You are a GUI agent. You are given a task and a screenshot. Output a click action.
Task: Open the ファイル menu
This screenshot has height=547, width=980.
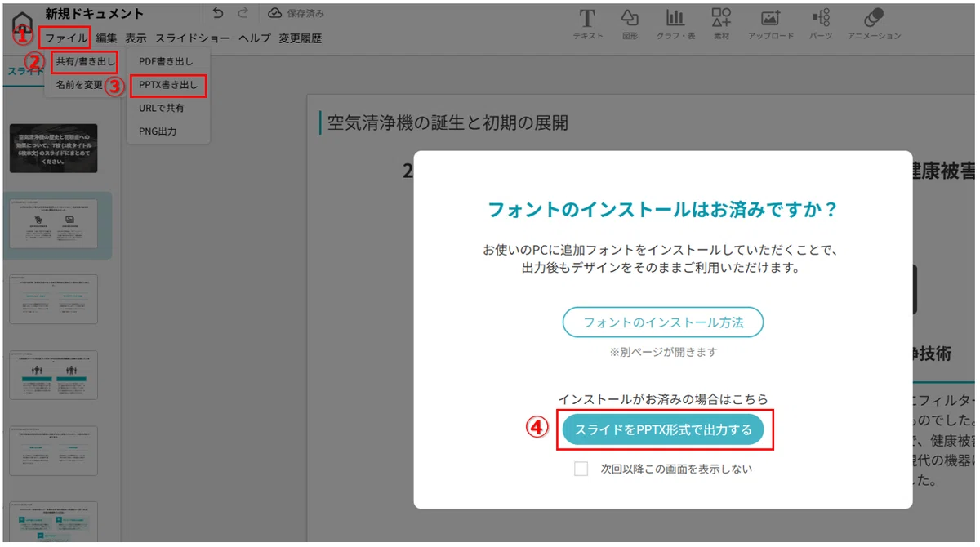[65, 38]
